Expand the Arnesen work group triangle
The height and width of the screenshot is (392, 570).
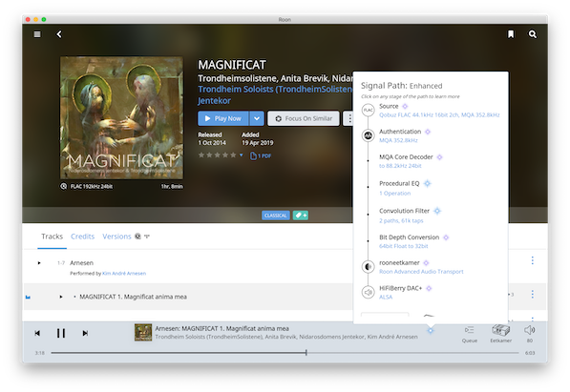(x=39, y=263)
